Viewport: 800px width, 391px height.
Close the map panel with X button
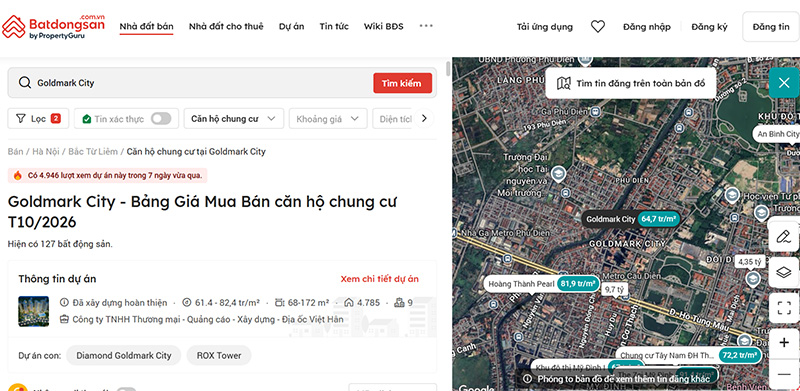(784, 82)
